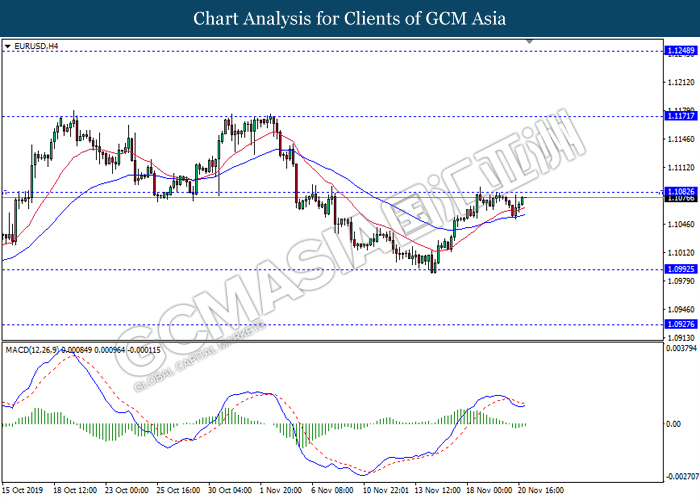Click the 30 Oct 04:00 time label

point(230,490)
